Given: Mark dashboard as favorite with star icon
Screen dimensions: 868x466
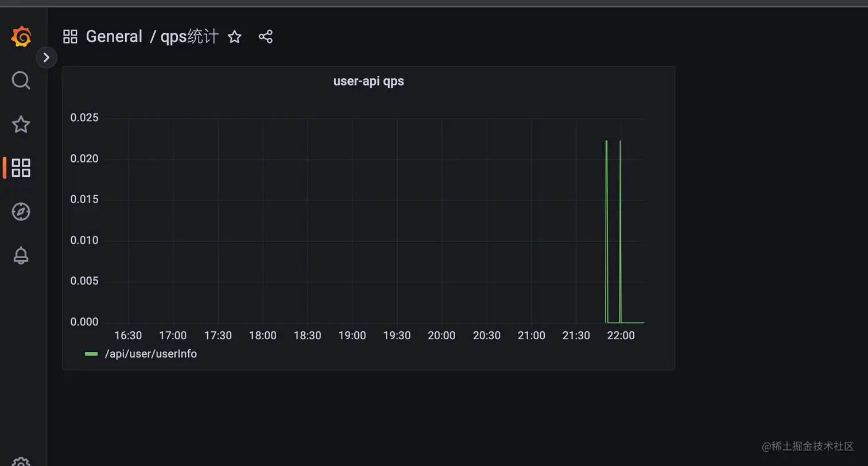Looking at the screenshot, I should pyautogui.click(x=234, y=37).
